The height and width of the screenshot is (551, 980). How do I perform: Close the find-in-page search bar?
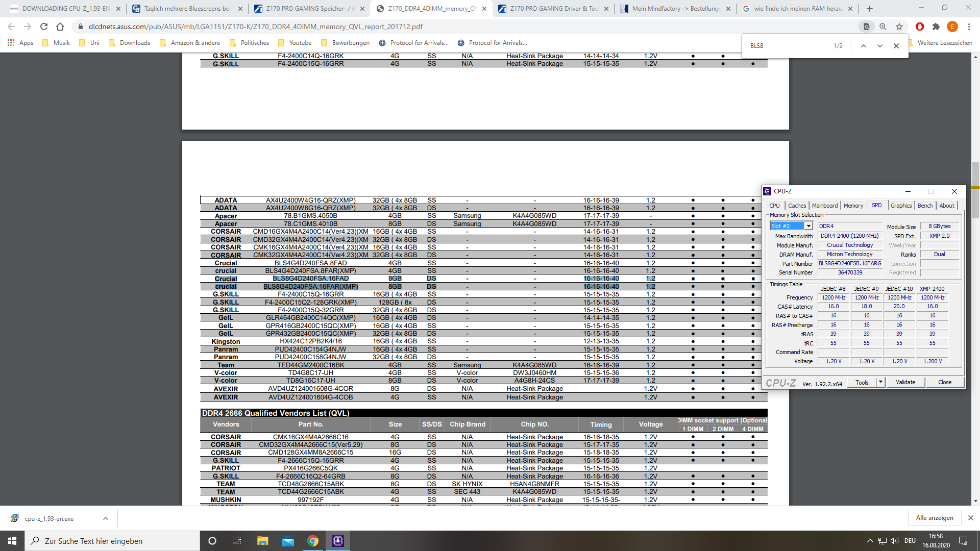(x=896, y=46)
